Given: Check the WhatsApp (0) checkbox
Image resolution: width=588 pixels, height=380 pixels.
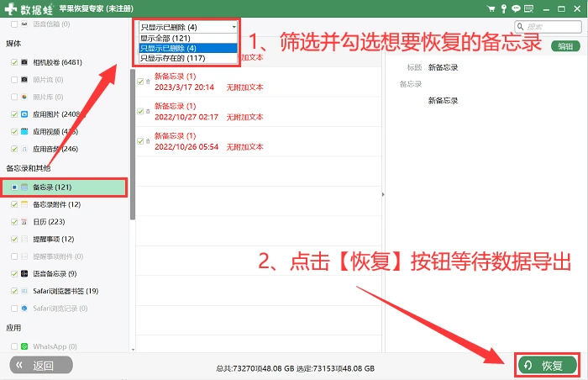Looking at the screenshot, I should [14, 346].
